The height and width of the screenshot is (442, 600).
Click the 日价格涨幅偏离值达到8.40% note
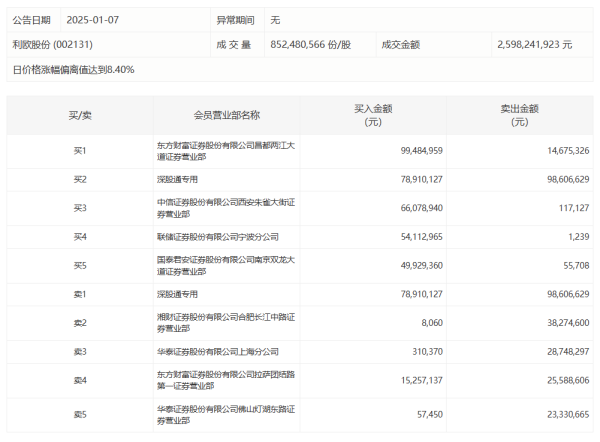point(73,70)
